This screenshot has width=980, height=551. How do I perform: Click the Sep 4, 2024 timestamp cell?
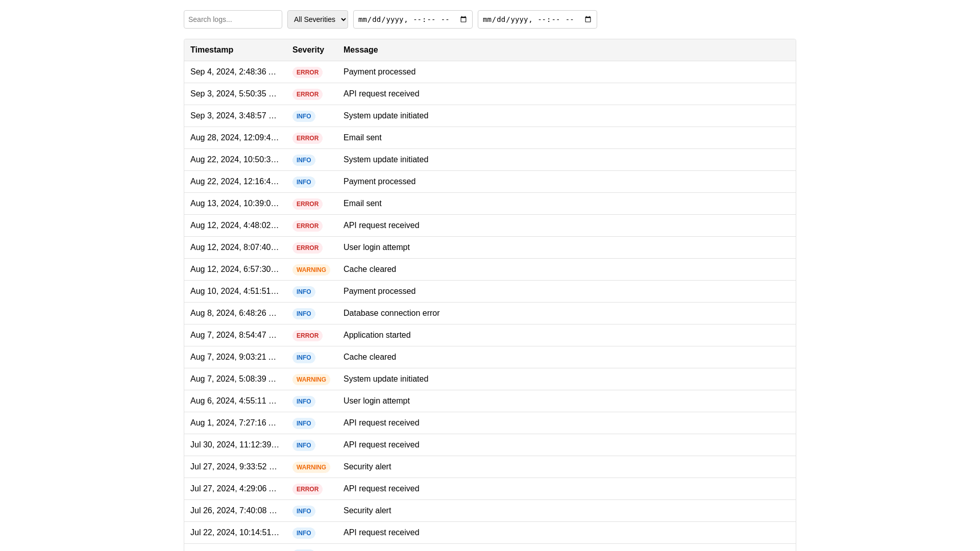[x=233, y=72]
